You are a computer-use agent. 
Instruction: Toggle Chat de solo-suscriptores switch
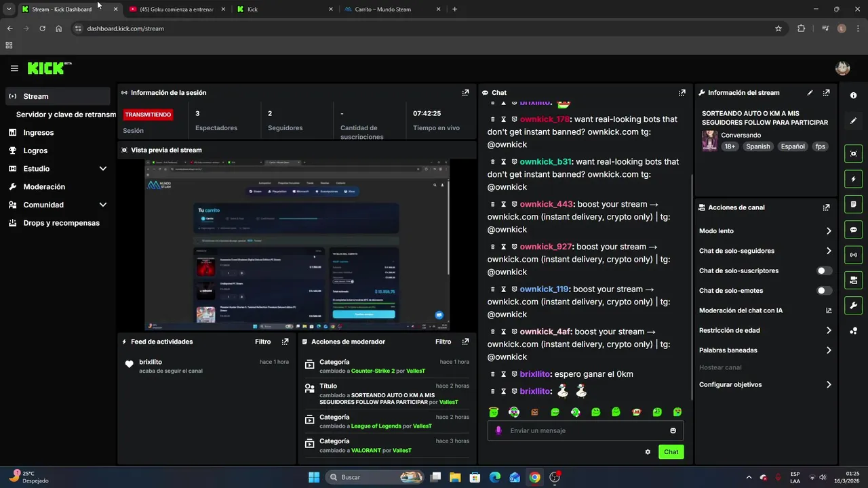coord(824,270)
